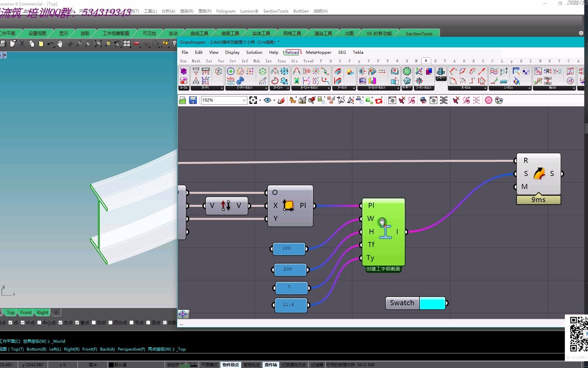Select the Sketch red pen tool
The image size is (588, 368).
[281, 100]
